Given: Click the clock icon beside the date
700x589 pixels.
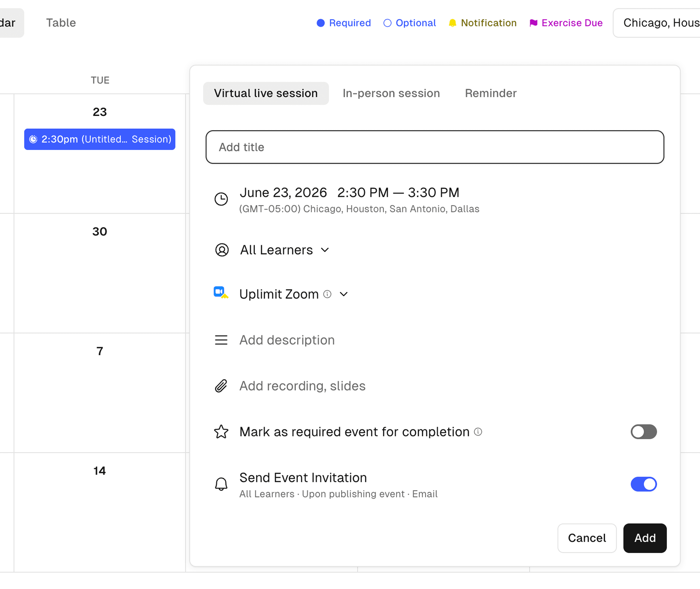Looking at the screenshot, I should [x=221, y=199].
